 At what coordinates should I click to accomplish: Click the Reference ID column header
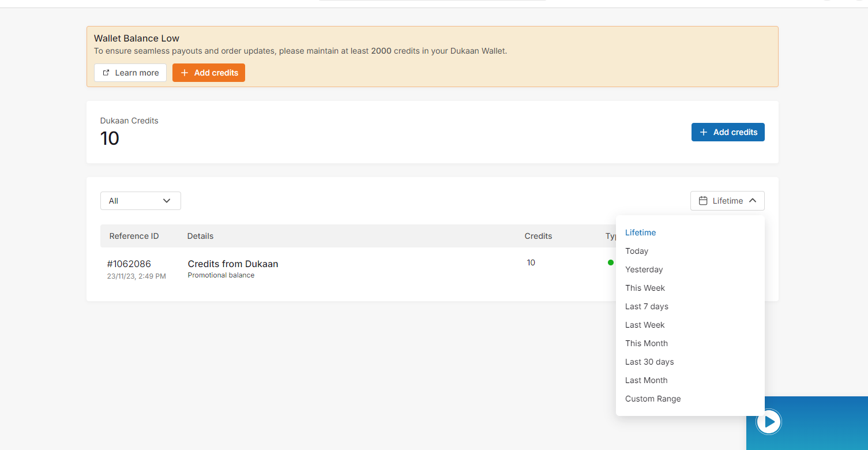pyautogui.click(x=134, y=236)
